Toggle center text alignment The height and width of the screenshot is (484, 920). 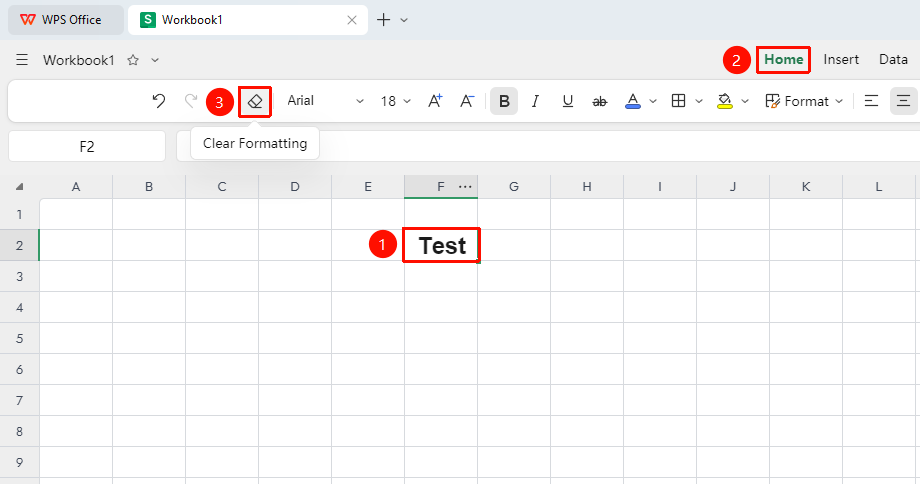point(904,101)
